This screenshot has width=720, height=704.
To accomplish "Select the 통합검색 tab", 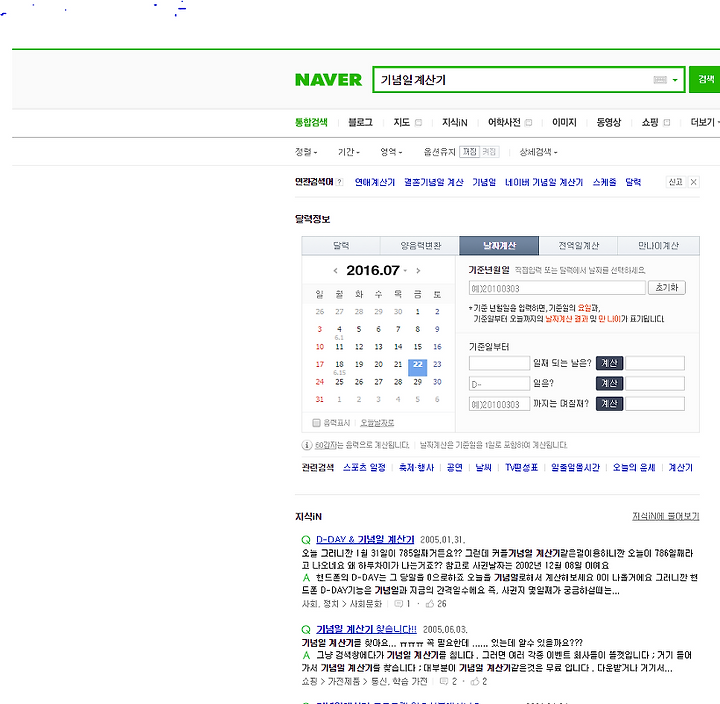I will point(311,122).
